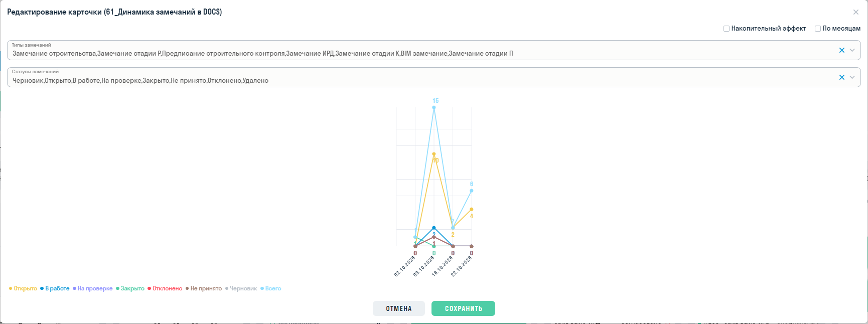Clear all selected remark statuses with X icon
This screenshot has width=868, height=324.
pos(842,77)
